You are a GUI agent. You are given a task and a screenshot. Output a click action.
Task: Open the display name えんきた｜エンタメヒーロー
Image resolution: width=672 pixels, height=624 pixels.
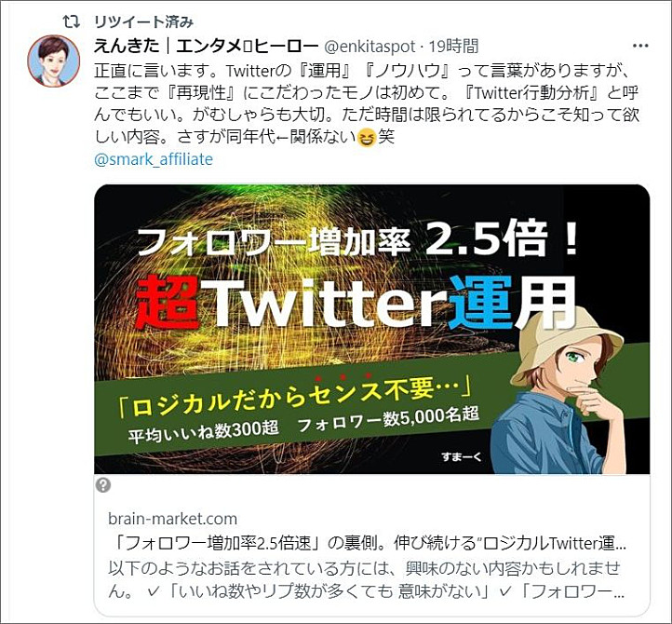[206, 46]
